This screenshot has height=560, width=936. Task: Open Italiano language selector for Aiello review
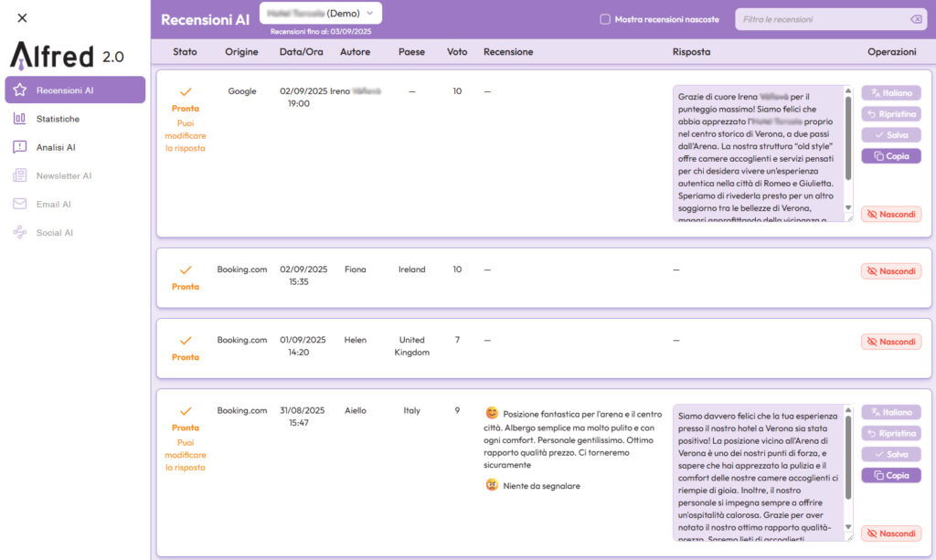[x=890, y=412]
